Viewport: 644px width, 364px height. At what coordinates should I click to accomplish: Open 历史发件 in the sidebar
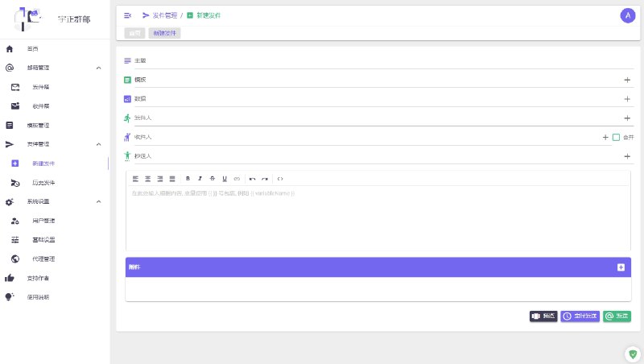coord(43,183)
